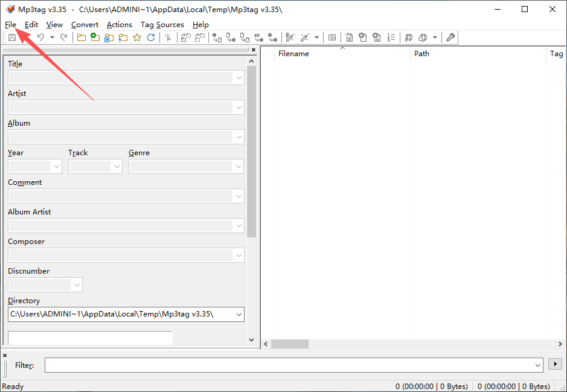Image resolution: width=567 pixels, height=392 pixels.
Task: Open the Tag Sources globe dropdown arrow
Action: coord(435,37)
